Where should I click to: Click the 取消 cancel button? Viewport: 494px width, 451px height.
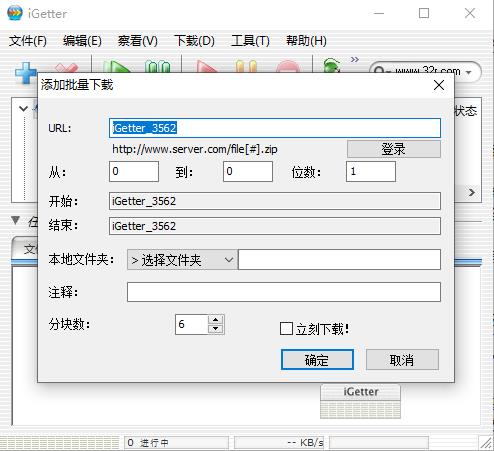click(x=402, y=360)
